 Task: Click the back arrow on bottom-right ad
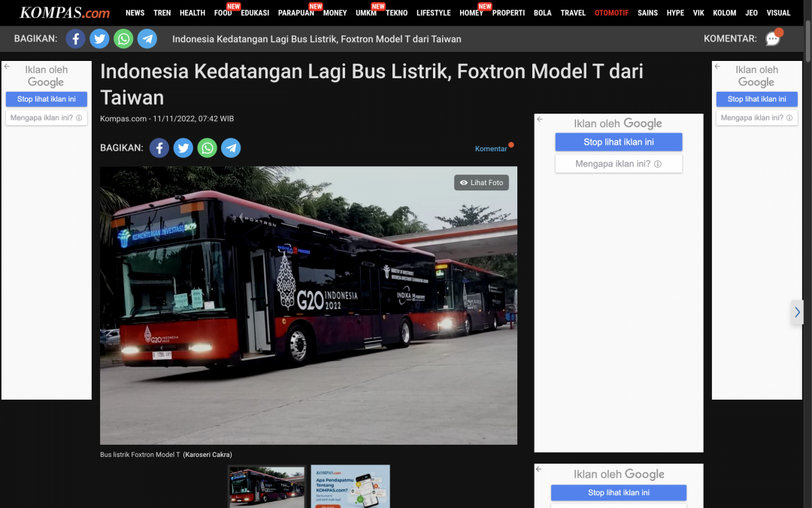538,469
